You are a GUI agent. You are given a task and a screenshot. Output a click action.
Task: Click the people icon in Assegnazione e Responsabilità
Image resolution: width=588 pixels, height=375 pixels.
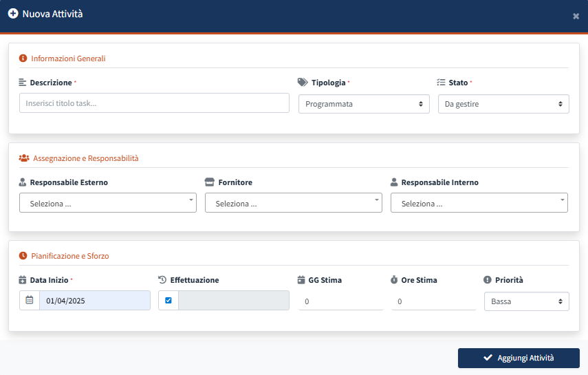pyautogui.click(x=23, y=158)
